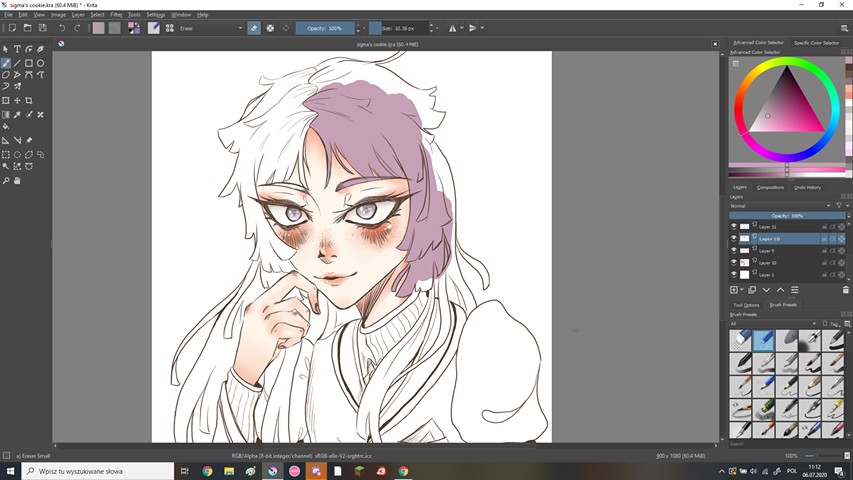853x480 pixels.
Task: Select the Rectangle shape tool
Action: [29, 62]
